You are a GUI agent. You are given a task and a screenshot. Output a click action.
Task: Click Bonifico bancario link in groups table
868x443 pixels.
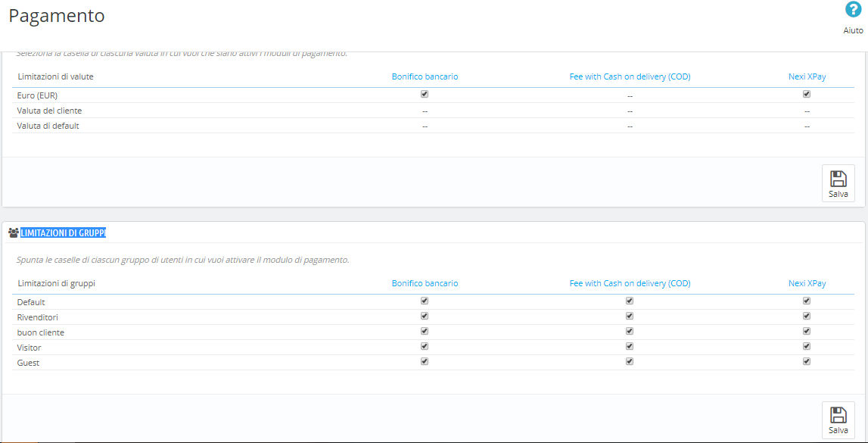(425, 283)
